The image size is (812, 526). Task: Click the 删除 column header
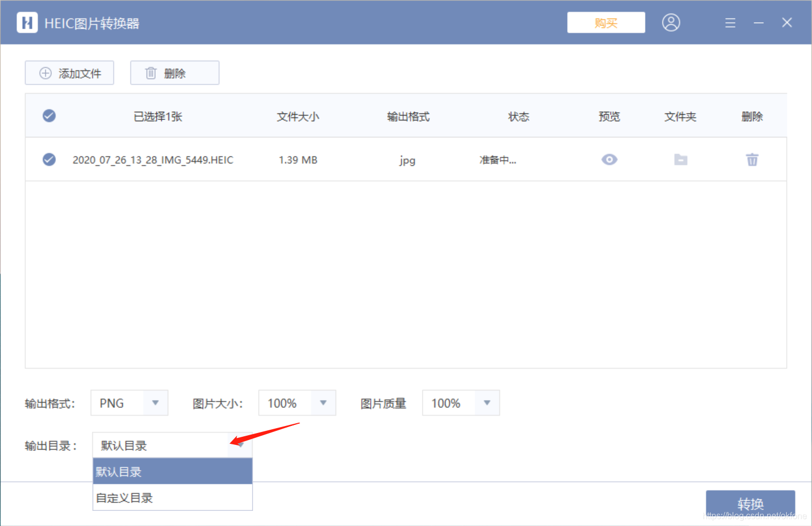tap(752, 117)
